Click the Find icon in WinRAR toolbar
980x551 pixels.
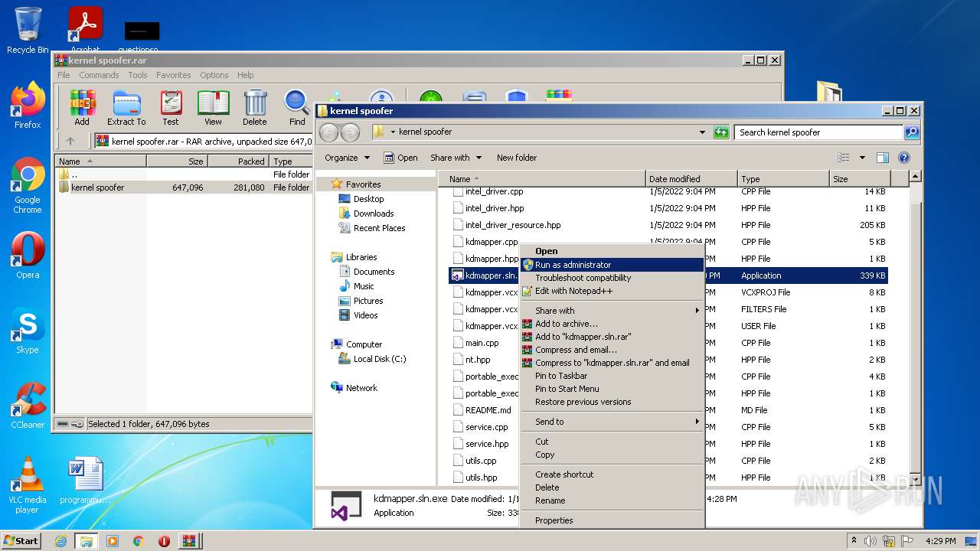297,107
